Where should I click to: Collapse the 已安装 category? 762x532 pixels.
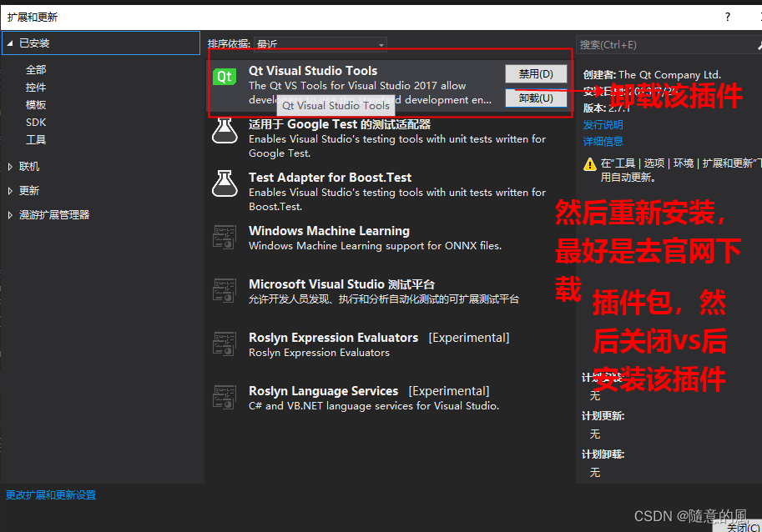[10, 43]
